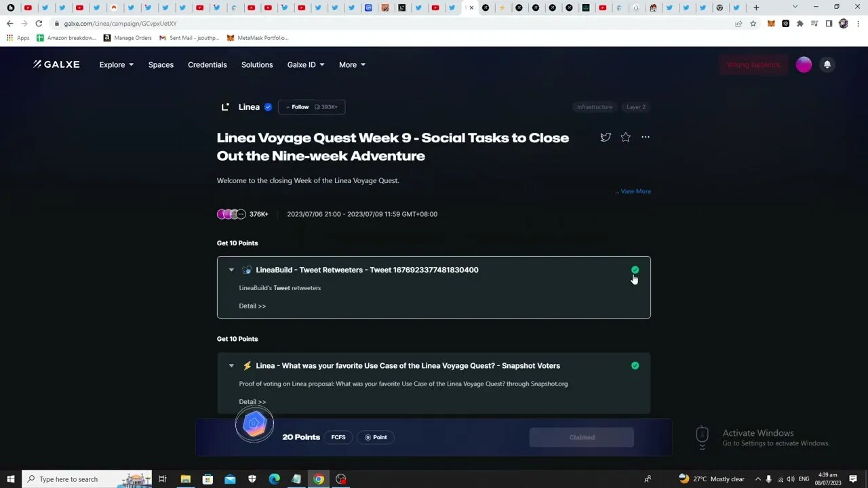
Task: Open the MetaMask fox extension
Action: 771,23
